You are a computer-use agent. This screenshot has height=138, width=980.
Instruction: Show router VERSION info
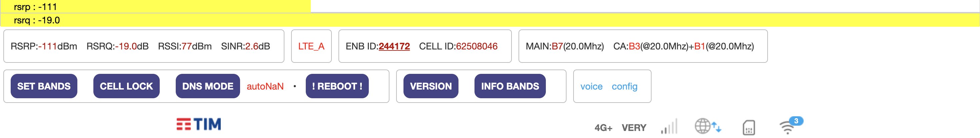point(431,86)
